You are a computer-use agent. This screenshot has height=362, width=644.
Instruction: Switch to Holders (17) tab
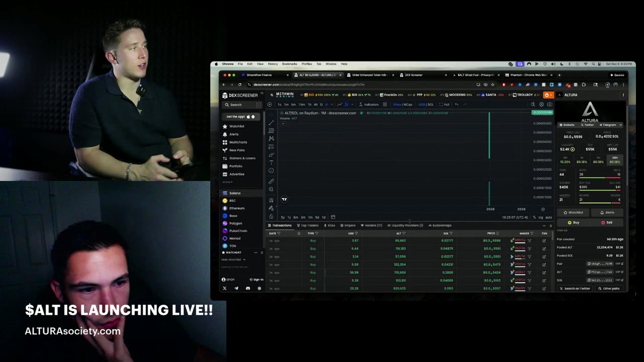point(371,225)
